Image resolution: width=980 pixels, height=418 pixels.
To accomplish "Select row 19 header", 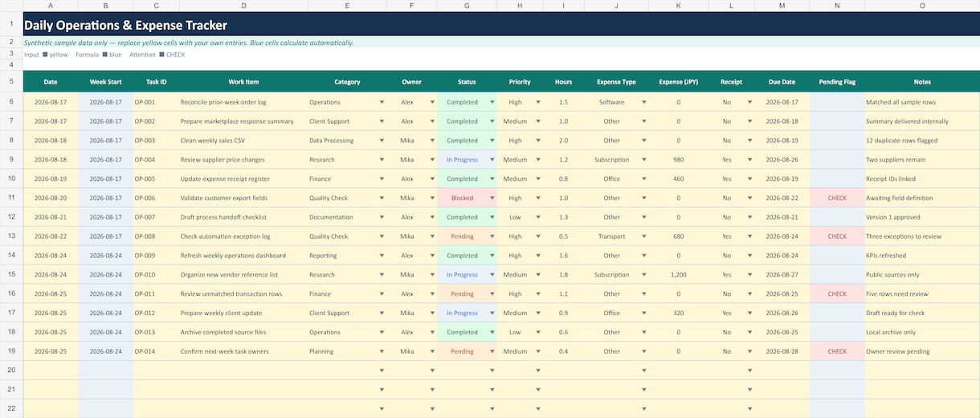I will [11, 351].
